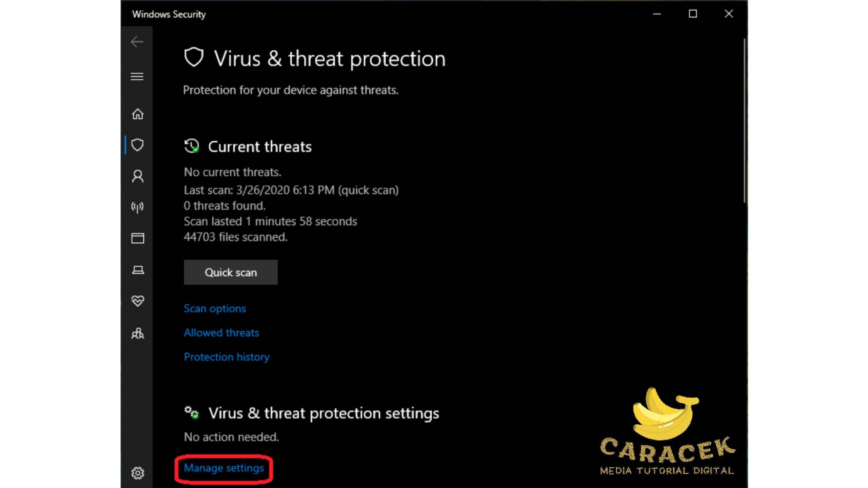
Task: Click the account/person icon in sidebar
Action: 137,176
